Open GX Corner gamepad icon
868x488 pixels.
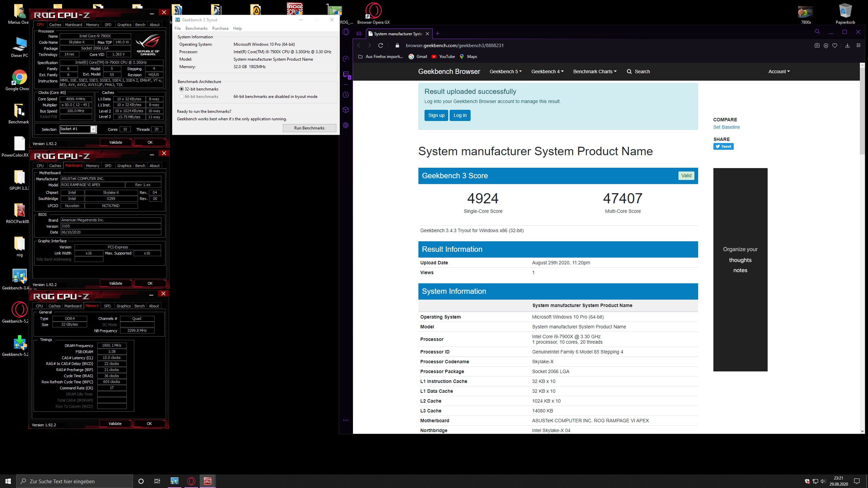click(359, 34)
